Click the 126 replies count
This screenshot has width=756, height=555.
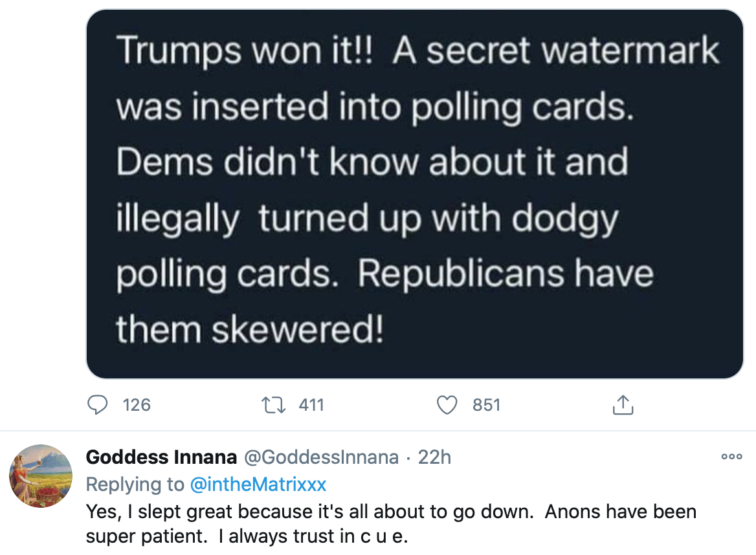pyautogui.click(x=137, y=405)
